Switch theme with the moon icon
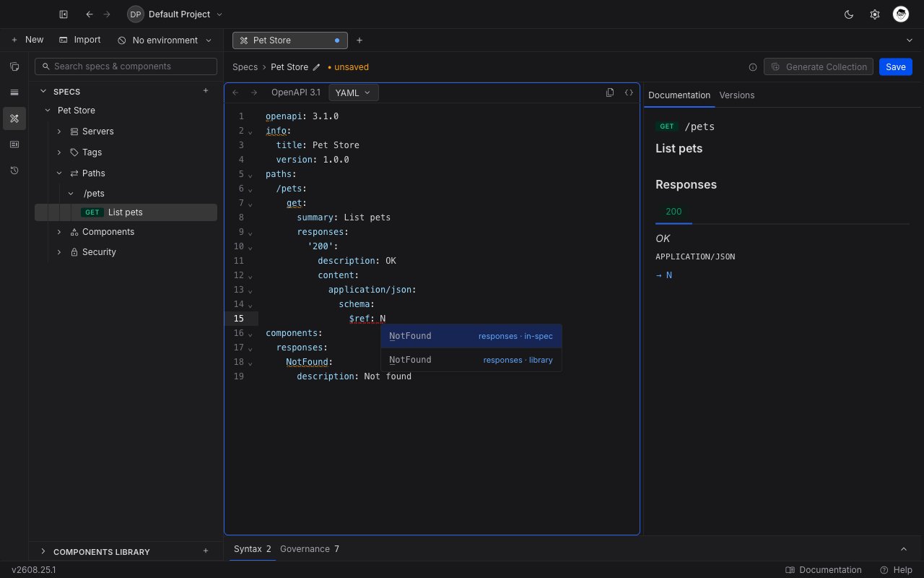Viewport: 924px width, 578px height. point(849,14)
